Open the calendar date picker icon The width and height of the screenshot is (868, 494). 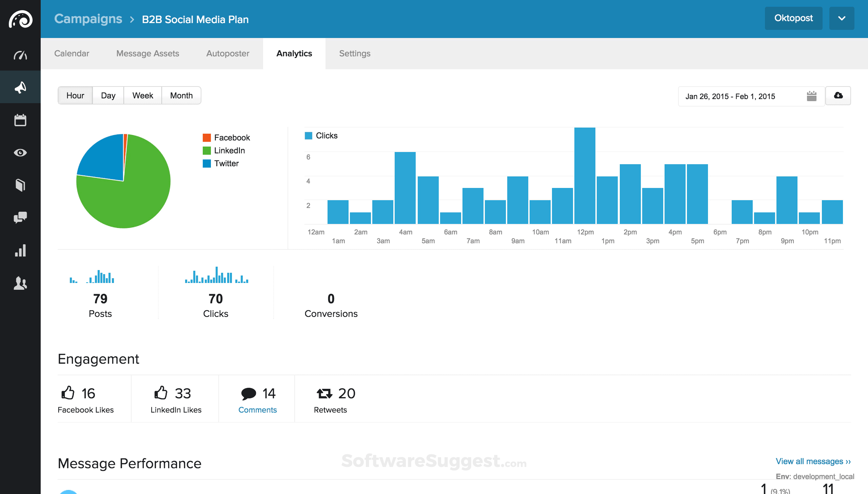pyautogui.click(x=812, y=96)
